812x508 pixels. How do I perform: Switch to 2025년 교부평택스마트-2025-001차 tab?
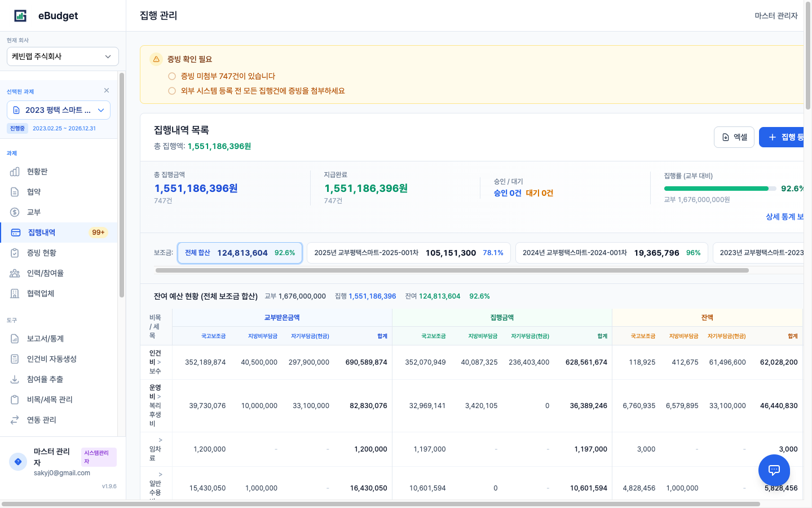coord(408,253)
